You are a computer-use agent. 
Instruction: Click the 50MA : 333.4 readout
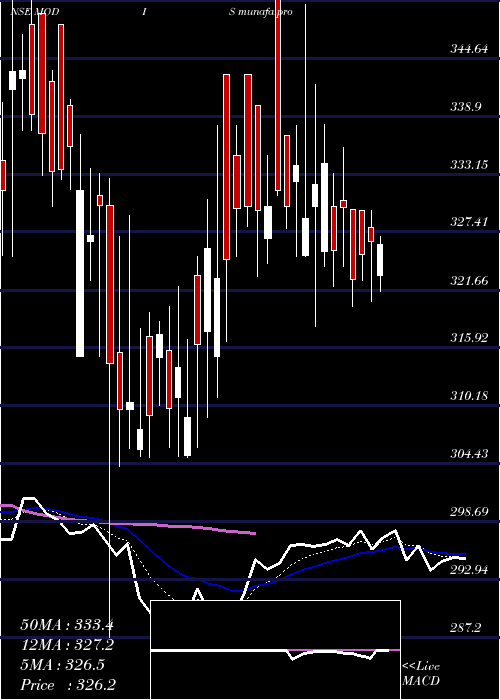point(67,625)
